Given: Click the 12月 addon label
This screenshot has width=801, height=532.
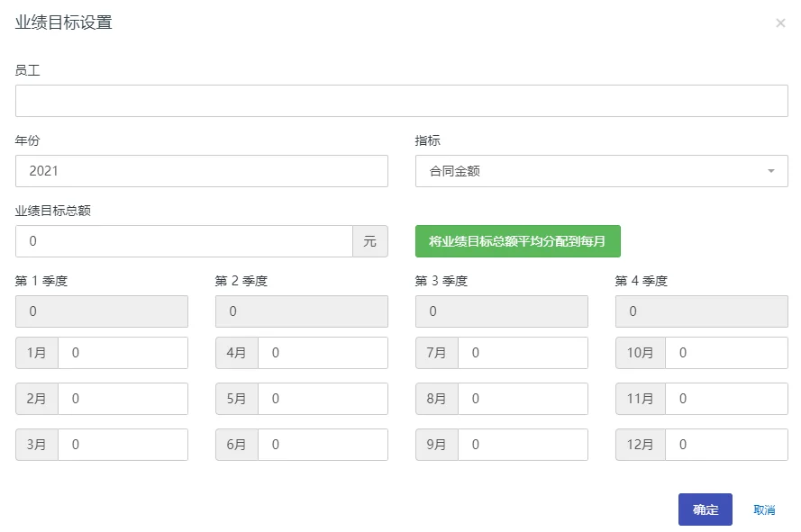Looking at the screenshot, I should tap(641, 445).
